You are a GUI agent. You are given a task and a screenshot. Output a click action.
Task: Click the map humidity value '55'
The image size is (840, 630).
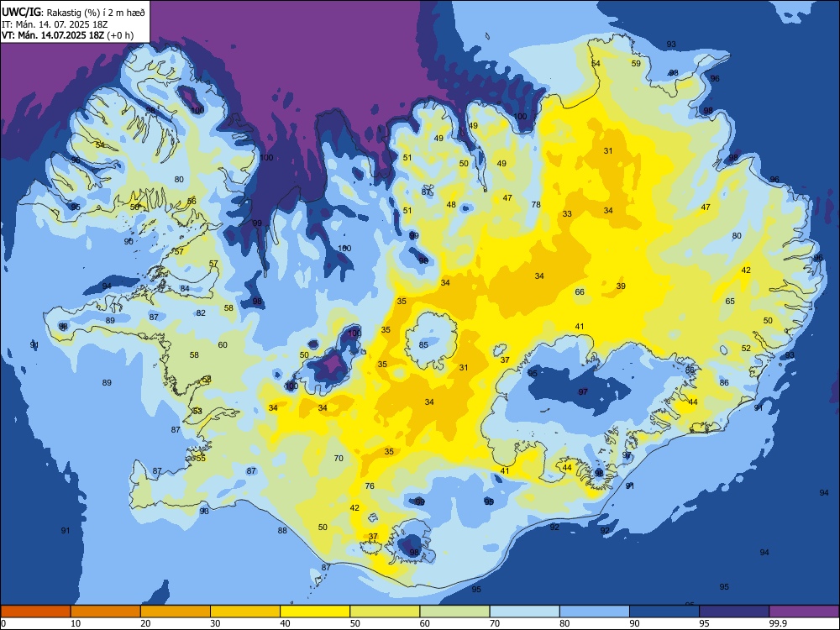[201, 458]
